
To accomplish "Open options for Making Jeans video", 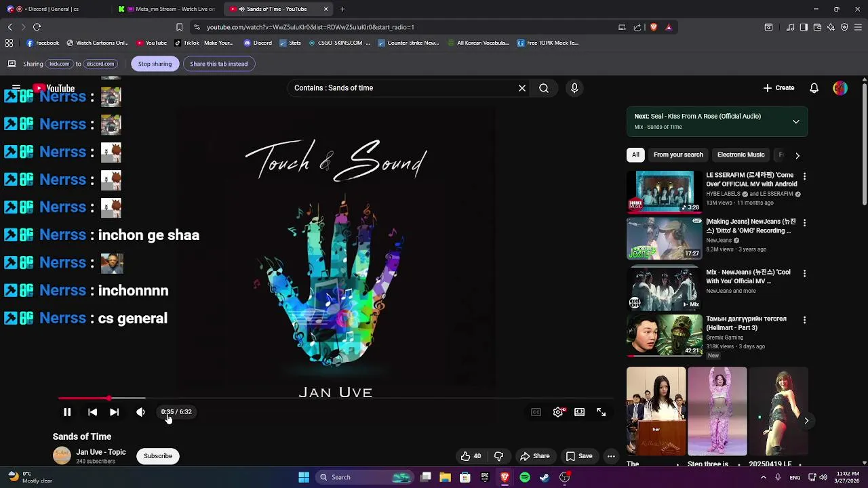I will [x=804, y=222].
